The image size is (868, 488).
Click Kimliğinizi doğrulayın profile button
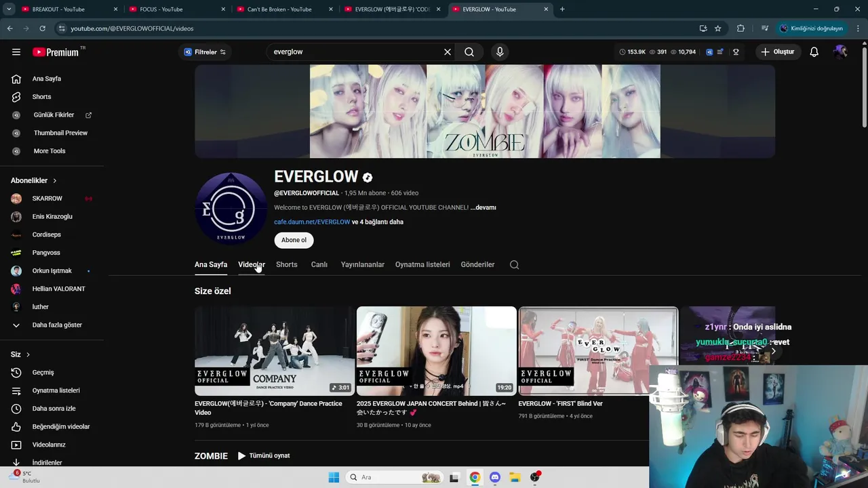811,28
